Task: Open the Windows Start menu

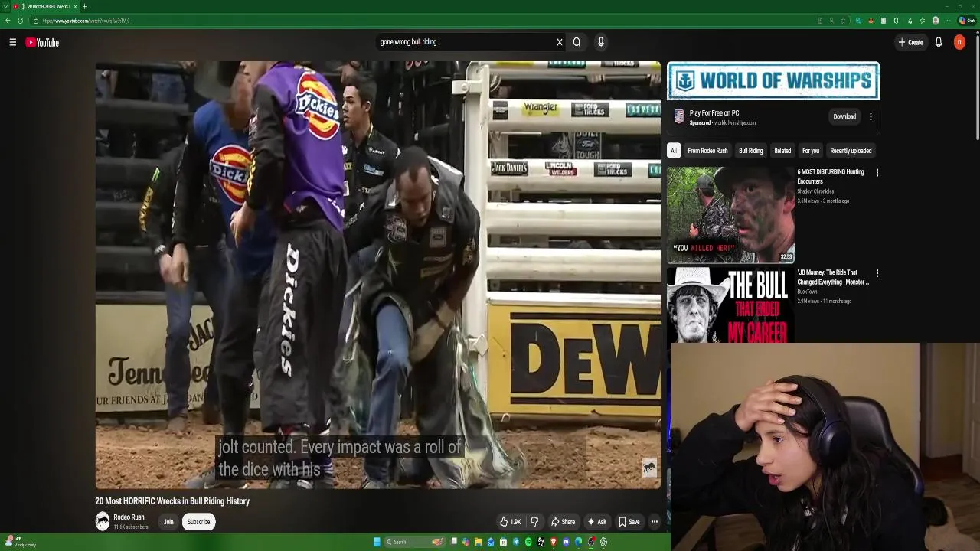Action: (x=377, y=542)
